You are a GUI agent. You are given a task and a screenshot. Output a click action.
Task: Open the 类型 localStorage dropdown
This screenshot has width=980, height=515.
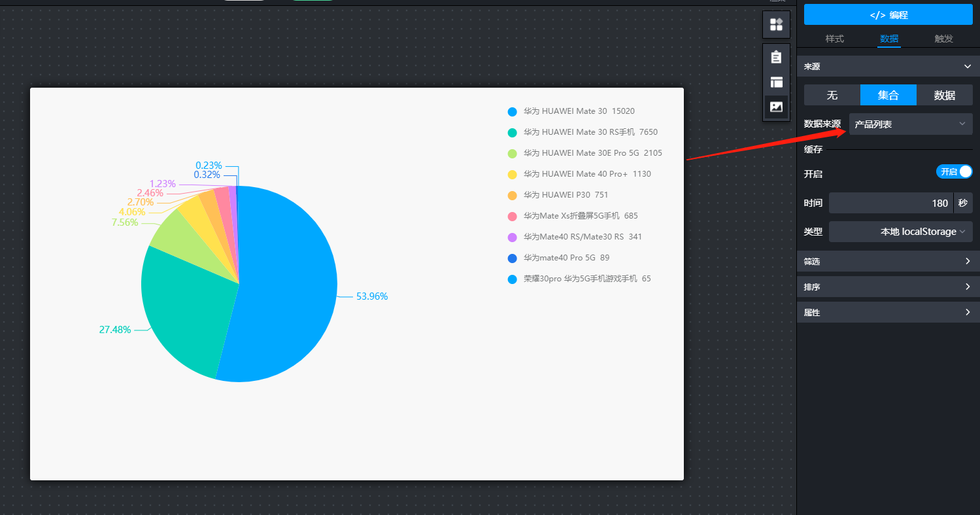[x=900, y=232]
